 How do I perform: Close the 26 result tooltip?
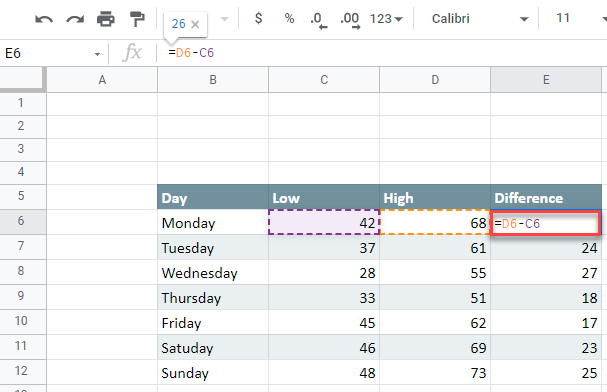(195, 24)
